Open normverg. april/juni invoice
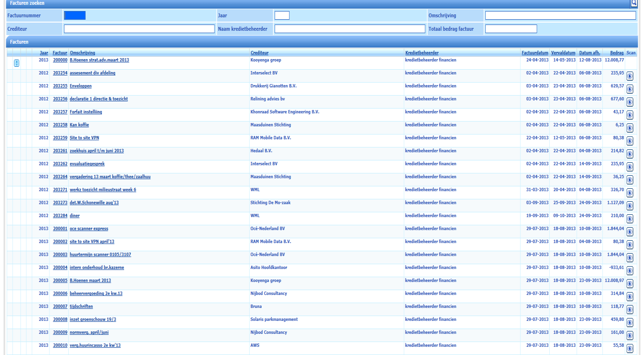 click(90, 332)
